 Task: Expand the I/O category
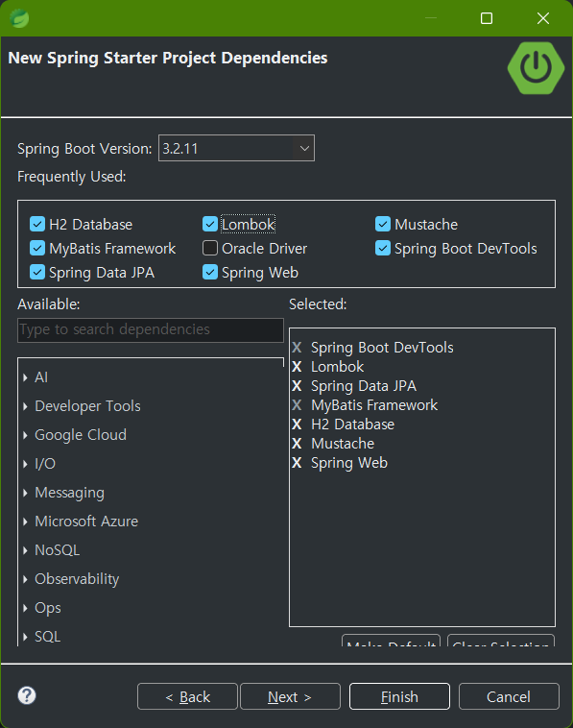[x=25, y=464]
